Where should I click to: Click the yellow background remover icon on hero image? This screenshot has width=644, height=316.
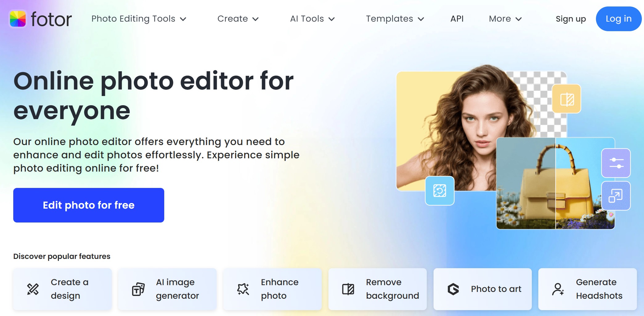tap(566, 99)
